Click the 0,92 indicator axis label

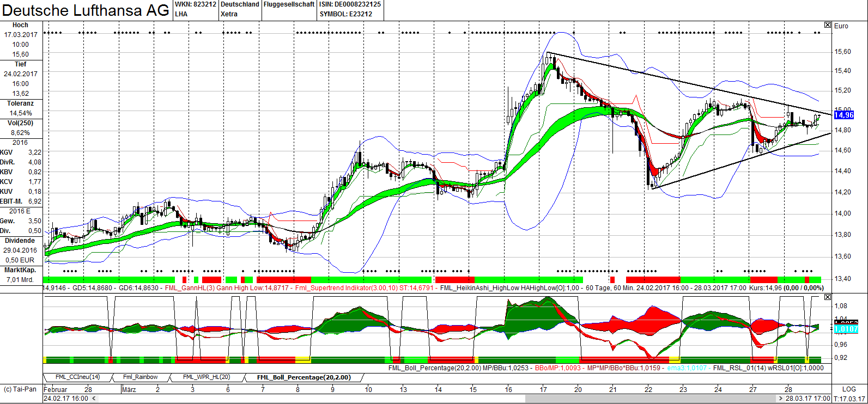[841, 358]
